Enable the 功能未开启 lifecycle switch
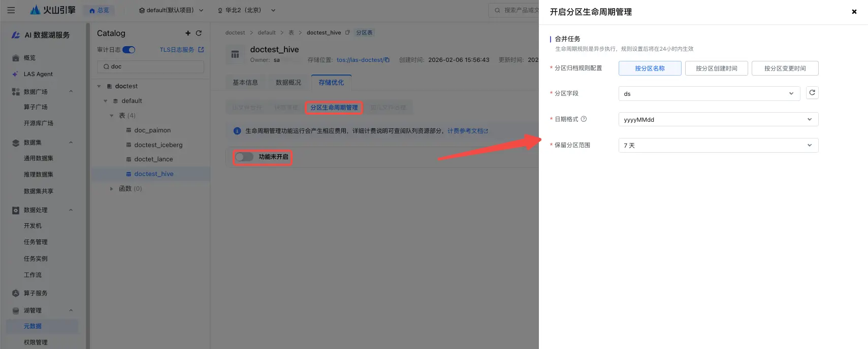 pyautogui.click(x=244, y=157)
